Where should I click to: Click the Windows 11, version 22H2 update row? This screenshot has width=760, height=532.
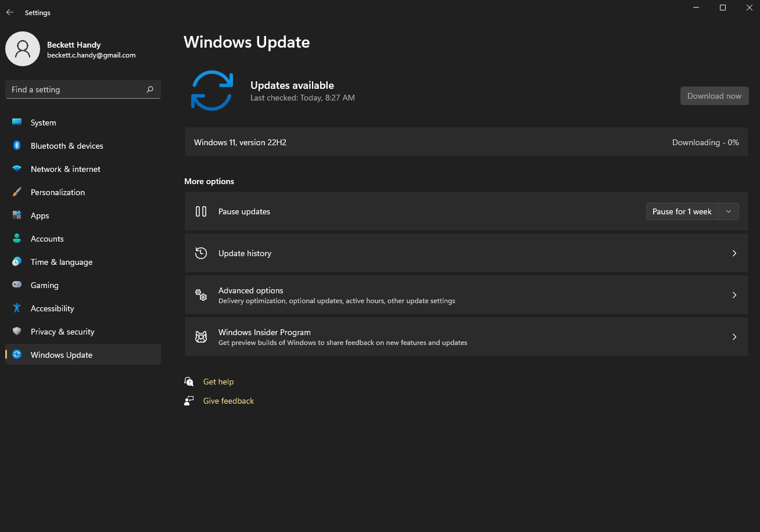[x=467, y=142]
